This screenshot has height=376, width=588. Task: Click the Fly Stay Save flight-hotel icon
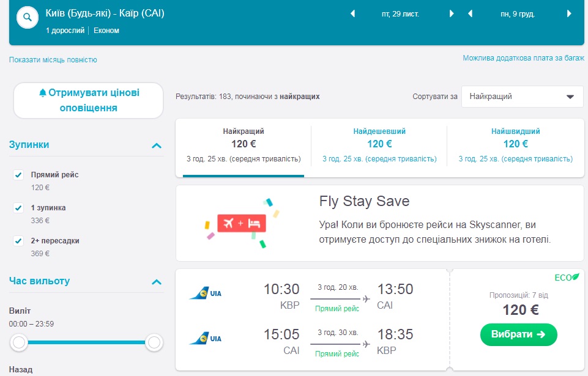click(x=241, y=223)
